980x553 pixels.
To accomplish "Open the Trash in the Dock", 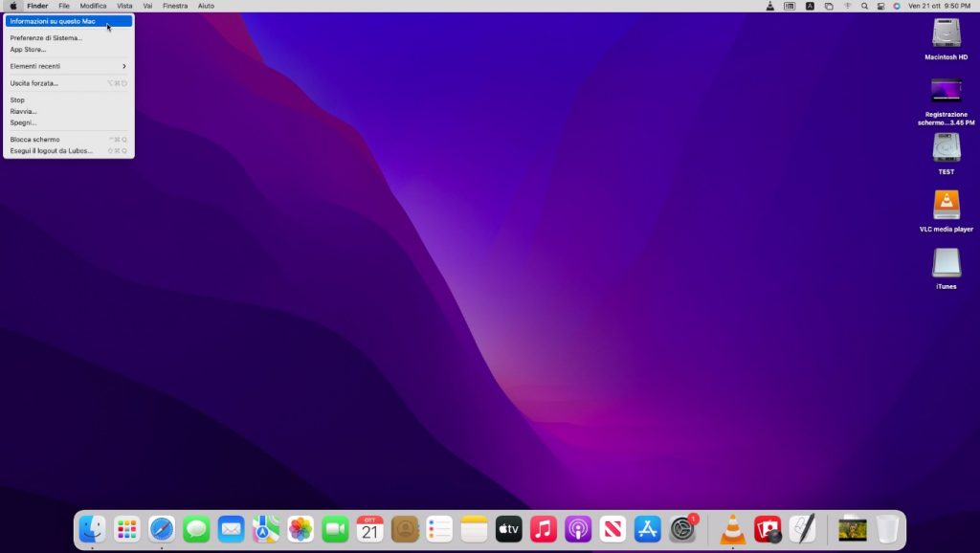I will 887,528.
